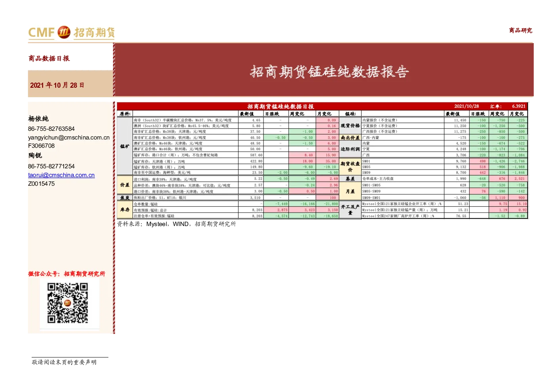This screenshot has width=555, height=392.
Task: Click license number Z0015475
Action: pyautogui.click(x=42, y=184)
